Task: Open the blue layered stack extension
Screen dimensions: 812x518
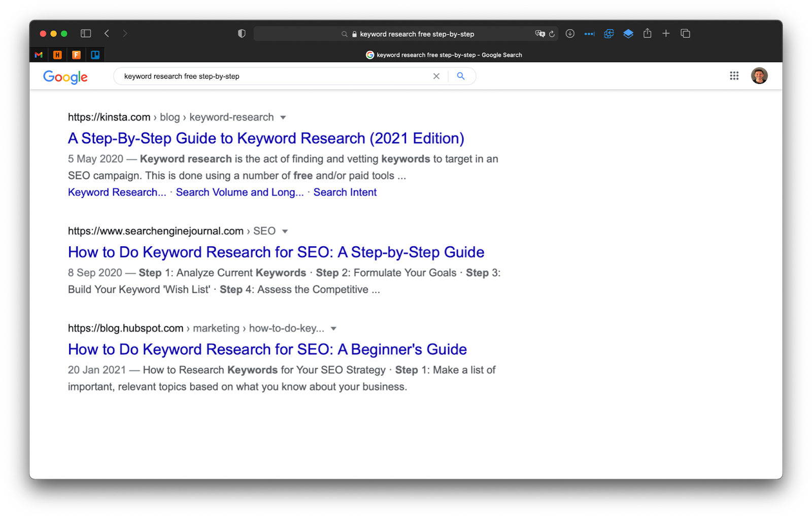Action: tap(628, 34)
